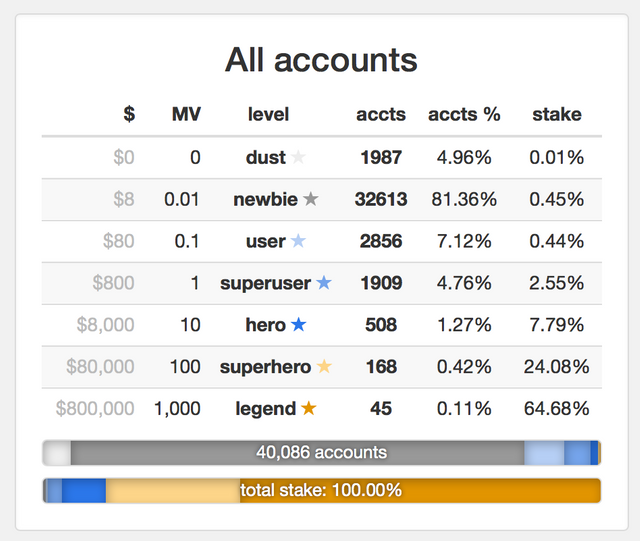This screenshot has height=541, width=640.
Task: Click the yellow star beside superhero
Action: 324,367
